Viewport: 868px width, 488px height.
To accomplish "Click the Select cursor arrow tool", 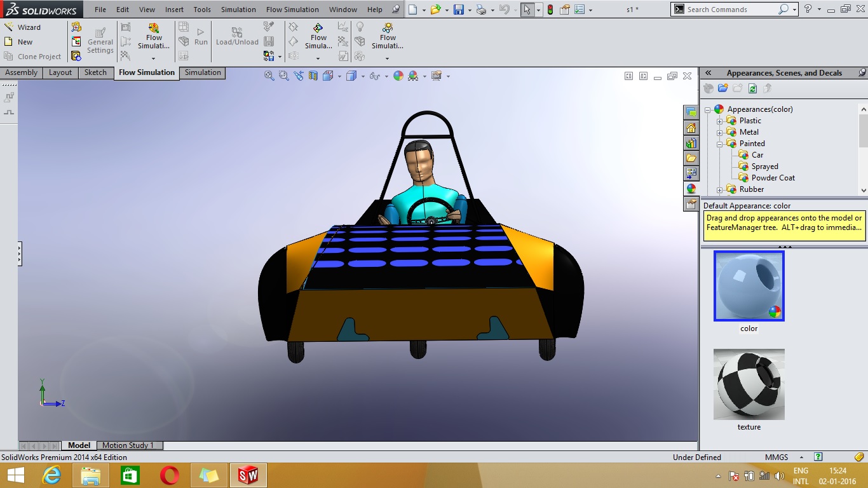I will (x=527, y=10).
